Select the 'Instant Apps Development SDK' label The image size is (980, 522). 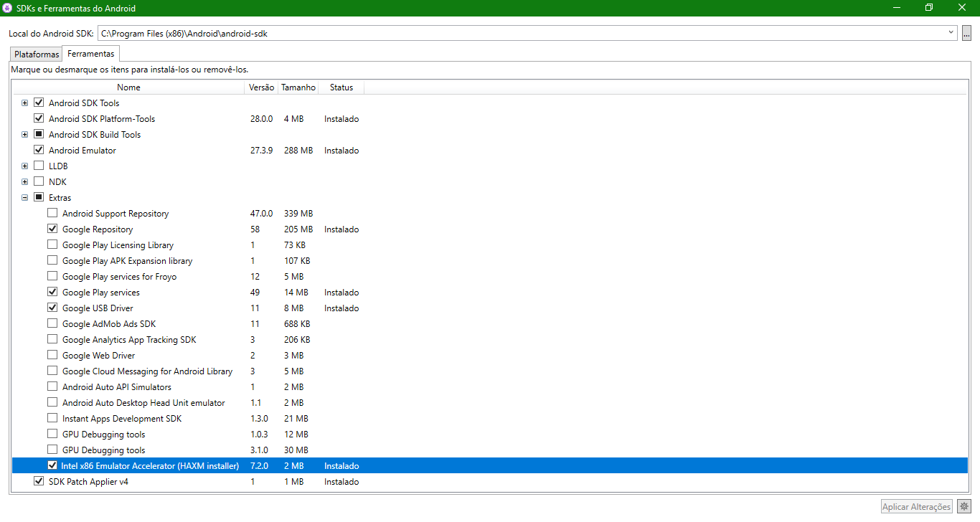(122, 419)
